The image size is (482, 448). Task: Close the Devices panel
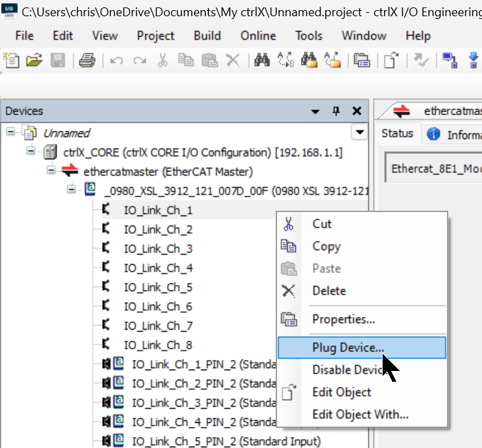pyautogui.click(x=356, y=111)
